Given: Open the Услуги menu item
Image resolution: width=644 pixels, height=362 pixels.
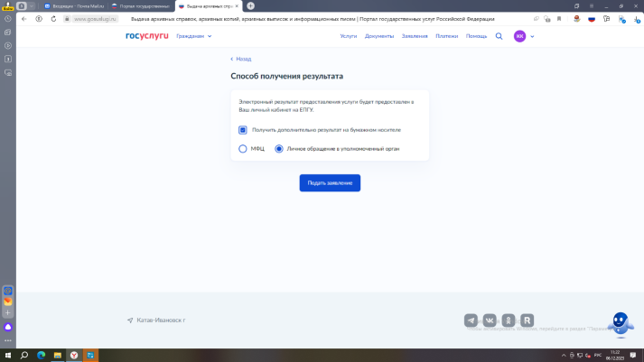Looking at the screenshot, I should click(x=349, y=36).
